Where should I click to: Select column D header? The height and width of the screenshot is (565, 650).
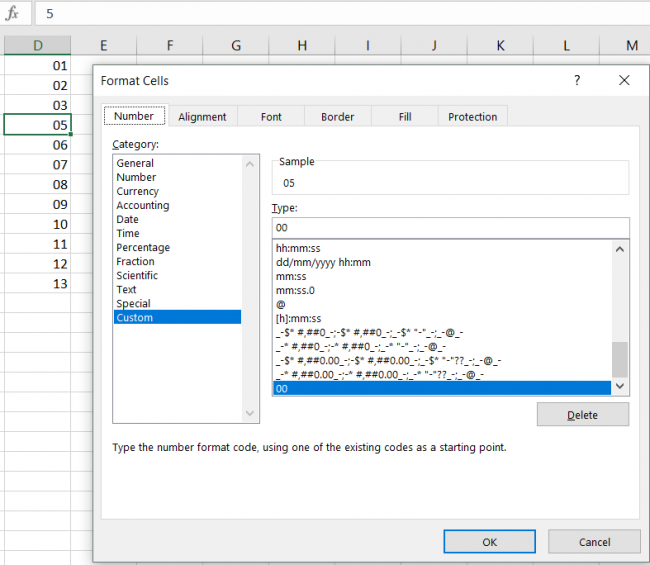point(38,45)
